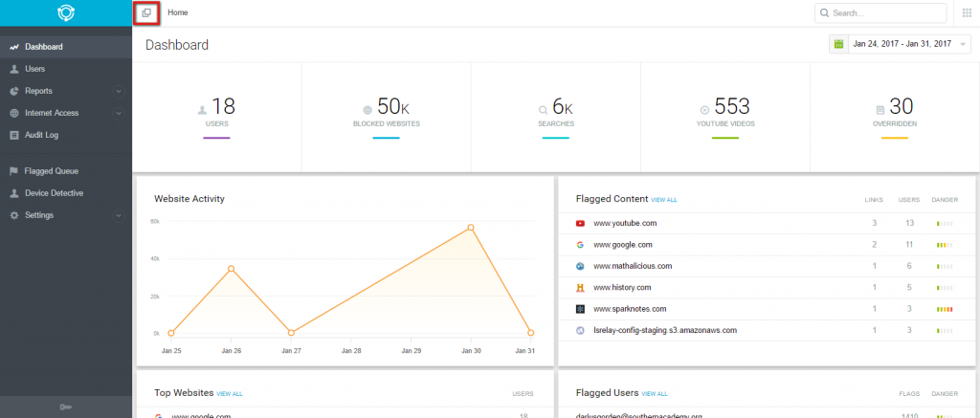Click the search input field
This screenshot has width=980, height=418.
(880, 13)
